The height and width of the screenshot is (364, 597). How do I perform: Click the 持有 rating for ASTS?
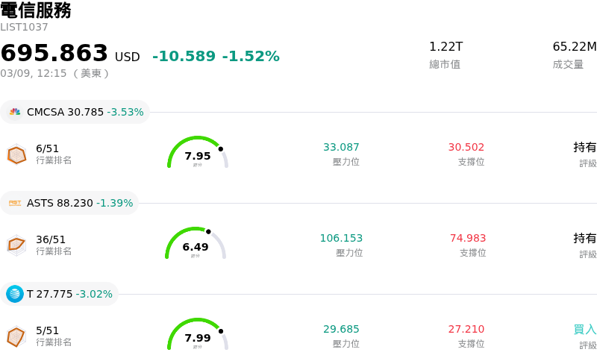584,238
